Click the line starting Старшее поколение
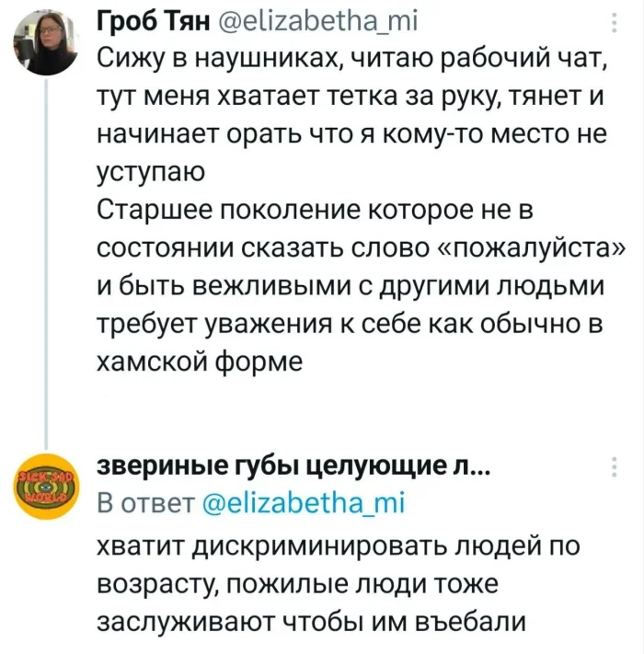 [x=315, y=212]
